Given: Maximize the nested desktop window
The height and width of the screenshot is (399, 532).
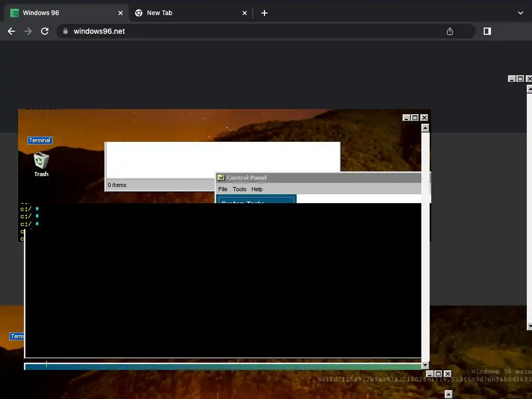Looking at the screenshot, I should (415, 118).
